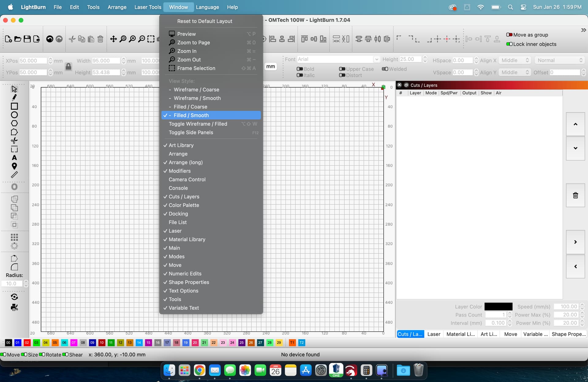Select the Measure ruler tool

pyautogui.click(x=14, y=175)
